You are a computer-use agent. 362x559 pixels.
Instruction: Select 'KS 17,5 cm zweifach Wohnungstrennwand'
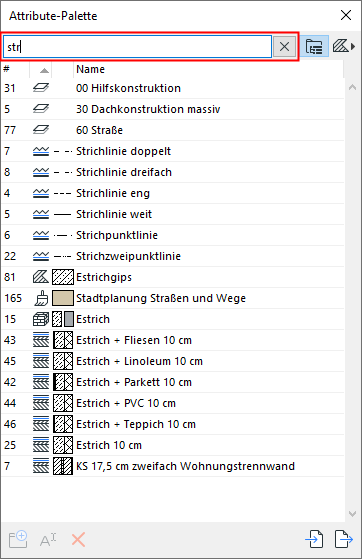pos(185,466)
